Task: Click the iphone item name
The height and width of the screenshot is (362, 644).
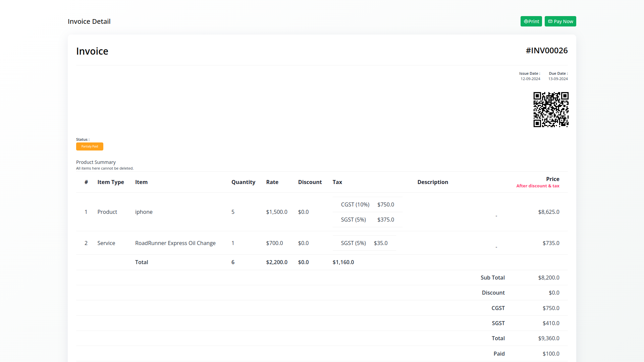Action: click(144, 212)
